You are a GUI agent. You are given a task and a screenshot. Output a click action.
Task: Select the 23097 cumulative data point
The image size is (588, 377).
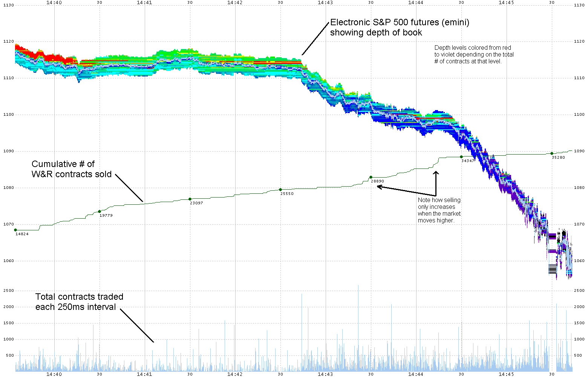click(x=190, y=199)
